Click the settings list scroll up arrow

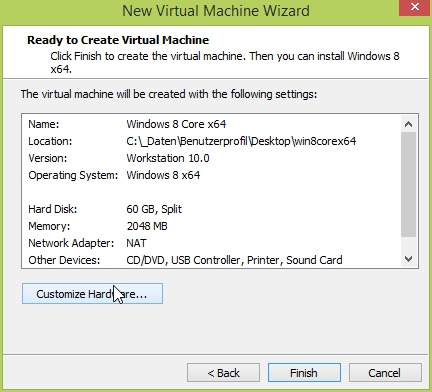409,124
